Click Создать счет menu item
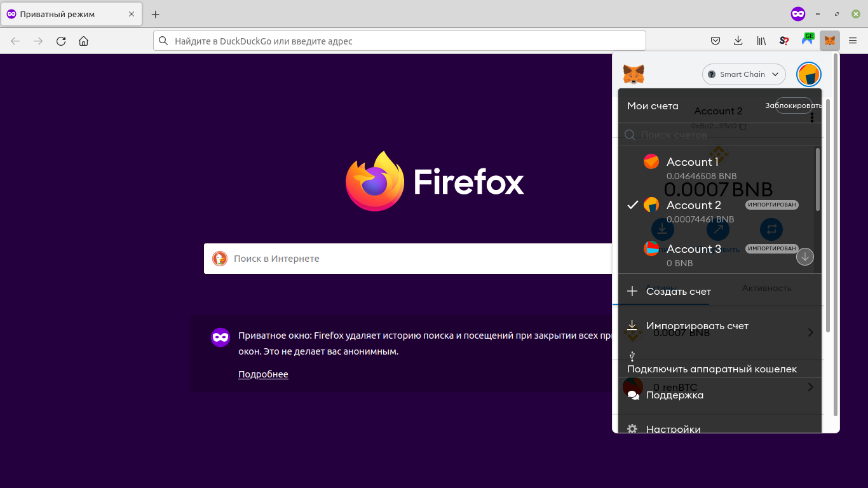The height and width of the screenshot is (488, 868). pos(720,291)
